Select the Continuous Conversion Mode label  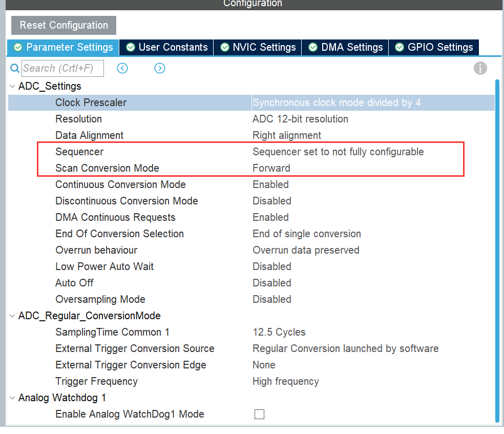[x=120, y=184]
